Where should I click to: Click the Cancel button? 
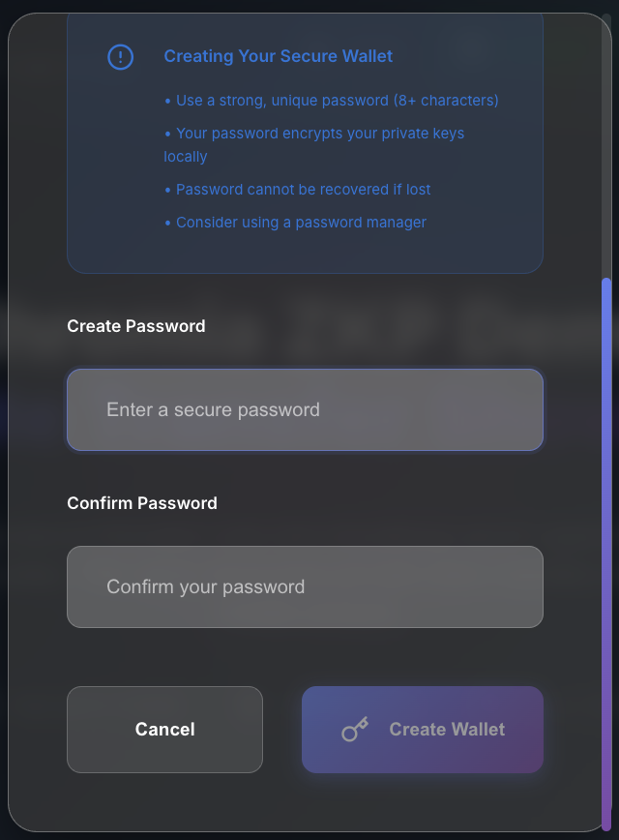[164, 730]
